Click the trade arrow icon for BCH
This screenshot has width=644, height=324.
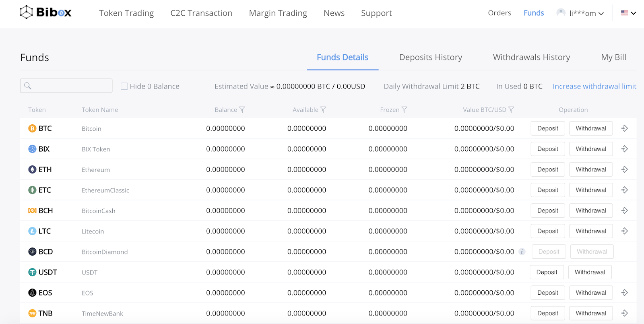point(625,210)
